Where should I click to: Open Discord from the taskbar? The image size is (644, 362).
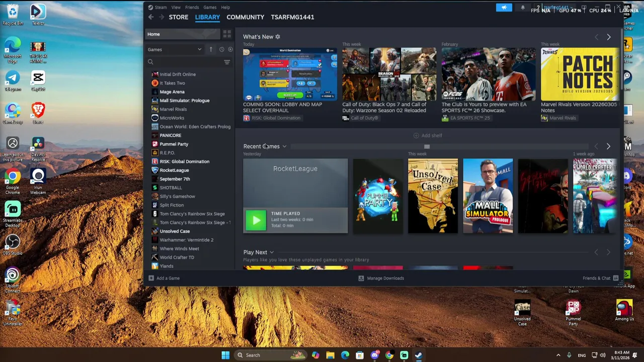click(x=374, y=355)
